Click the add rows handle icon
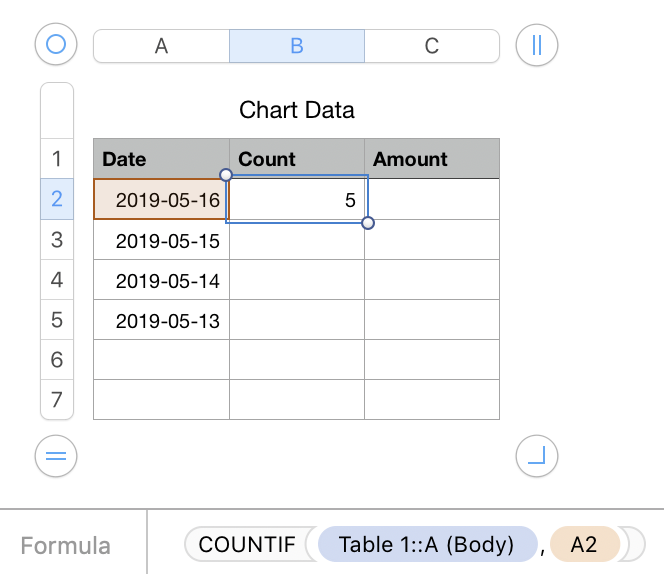Image resolution: width=664 pixels, height=574 pixels. click(x=56, y=456)
